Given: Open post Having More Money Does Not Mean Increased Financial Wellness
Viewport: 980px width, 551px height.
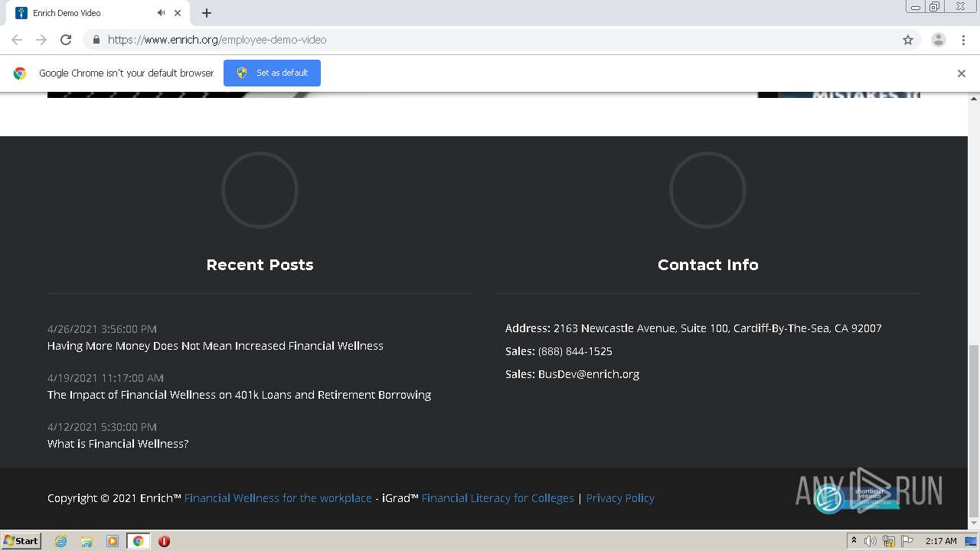Looking at the screenshot, I should (x=215, y=346).
